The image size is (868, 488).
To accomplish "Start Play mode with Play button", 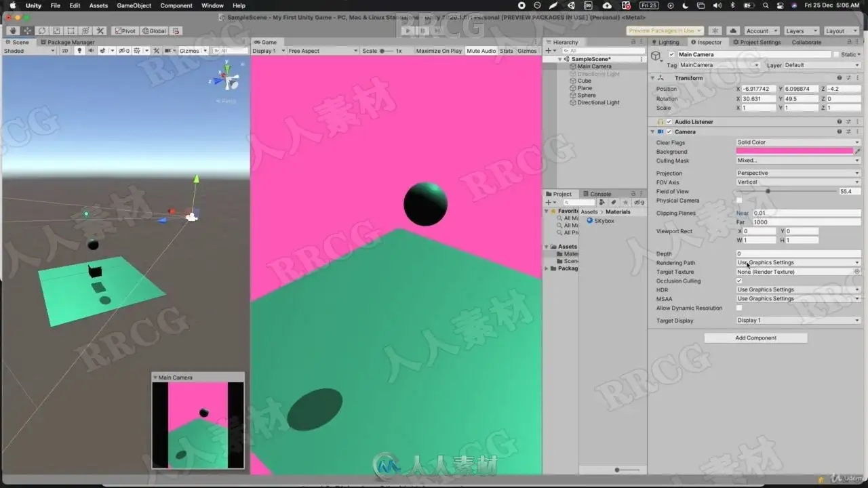I will click(x=407, y=30).
